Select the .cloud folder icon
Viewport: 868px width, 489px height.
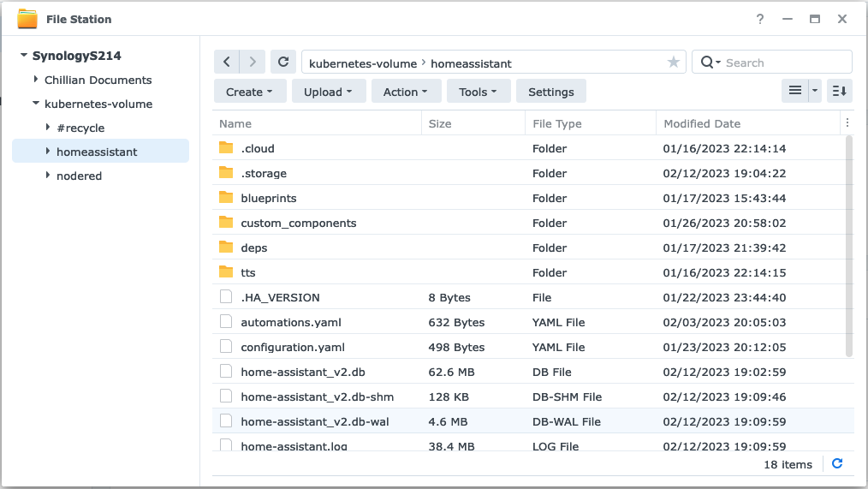point(226,147)
